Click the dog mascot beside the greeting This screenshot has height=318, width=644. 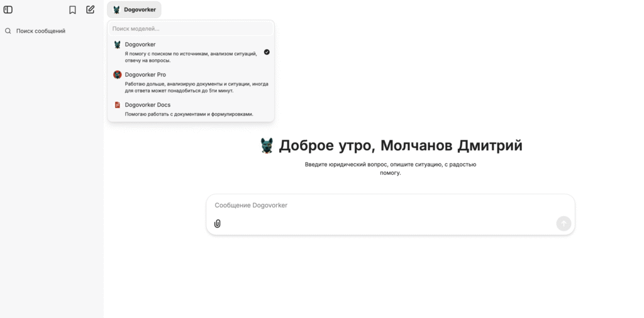tap(267, 146)
